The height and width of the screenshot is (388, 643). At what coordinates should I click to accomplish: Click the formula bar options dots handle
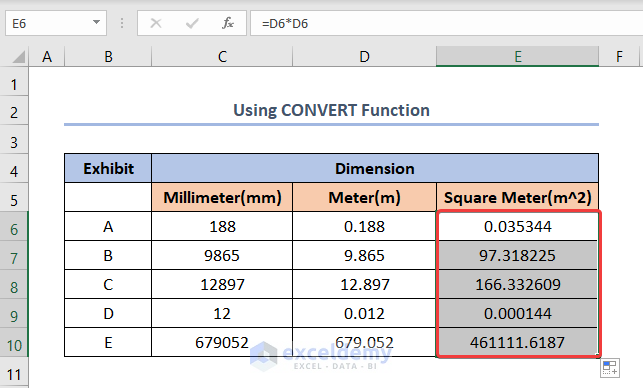point(122,23)
